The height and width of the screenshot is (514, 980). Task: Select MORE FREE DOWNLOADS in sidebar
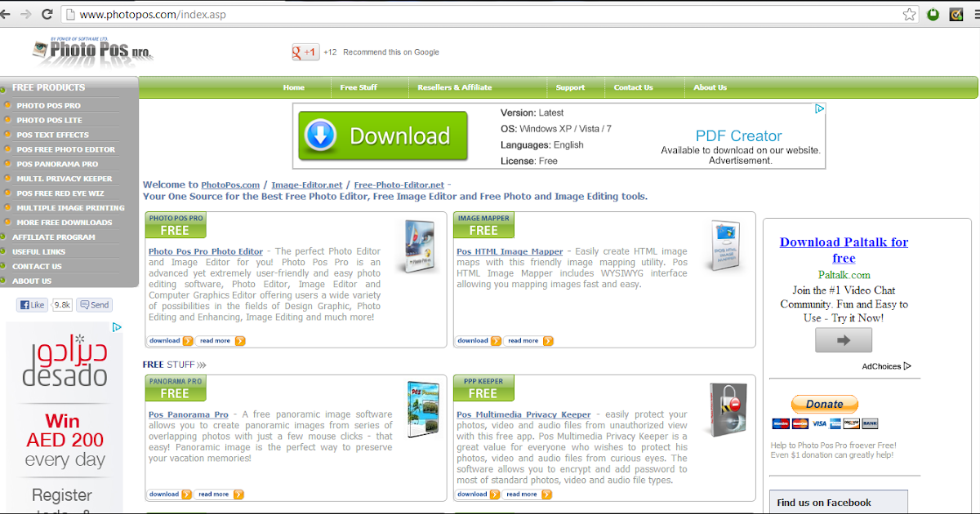(x=65, y=223)
